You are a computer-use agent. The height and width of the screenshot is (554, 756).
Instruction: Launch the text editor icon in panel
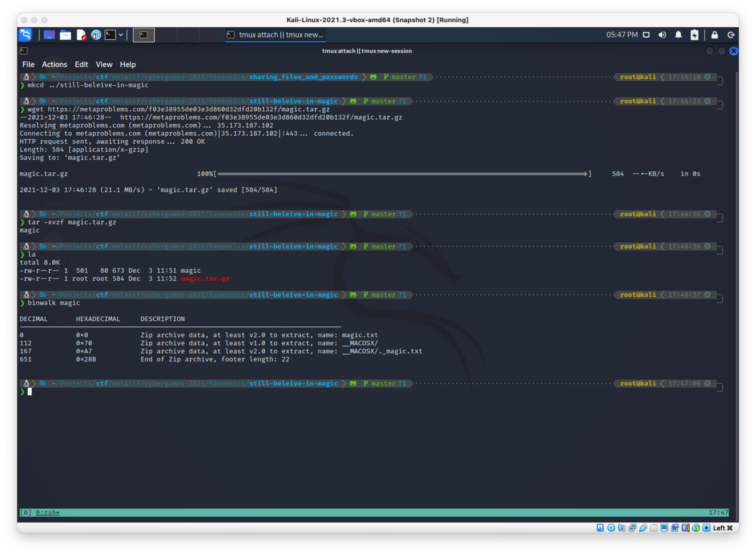pos(81,35)
